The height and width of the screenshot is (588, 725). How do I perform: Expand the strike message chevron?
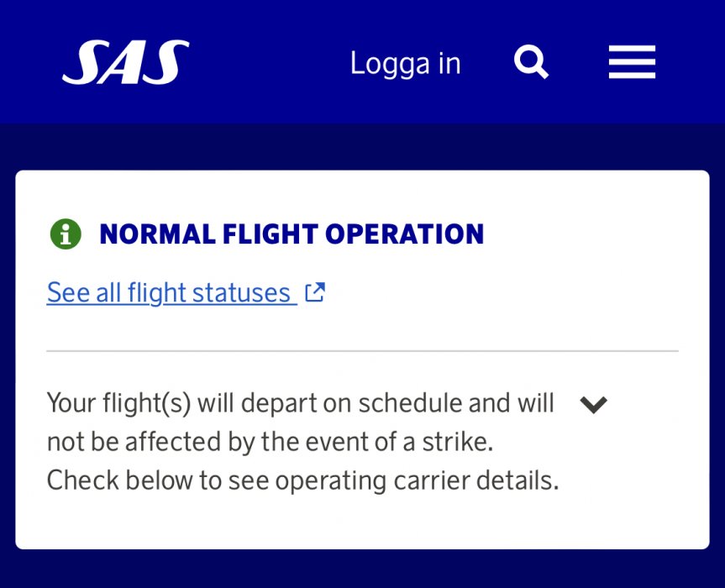click(x=594, y=405)
